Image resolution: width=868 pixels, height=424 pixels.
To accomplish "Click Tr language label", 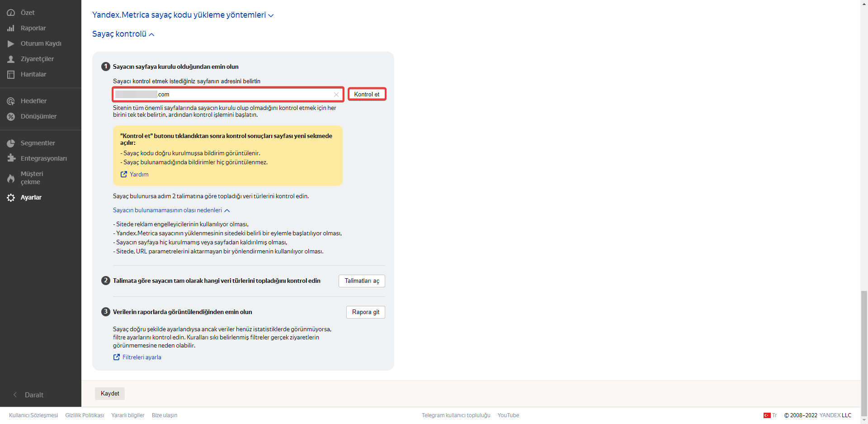I will [x=774, y=415].
